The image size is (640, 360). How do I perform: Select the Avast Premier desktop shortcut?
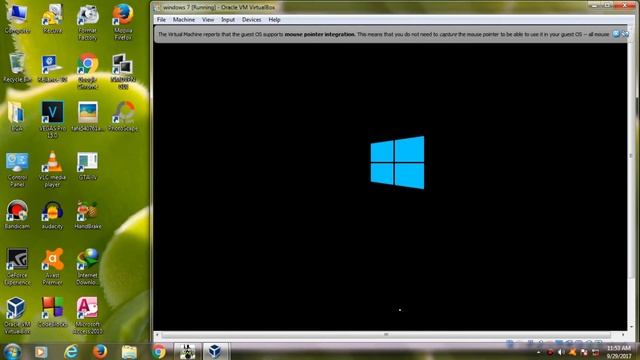click(x=52, y=267)
